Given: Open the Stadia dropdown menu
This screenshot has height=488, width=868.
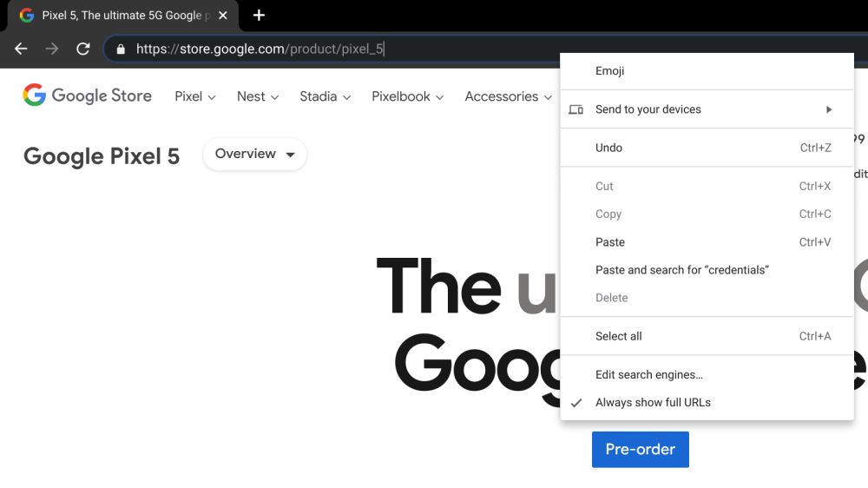Looking at the screenshot, I should pos(325,96).
